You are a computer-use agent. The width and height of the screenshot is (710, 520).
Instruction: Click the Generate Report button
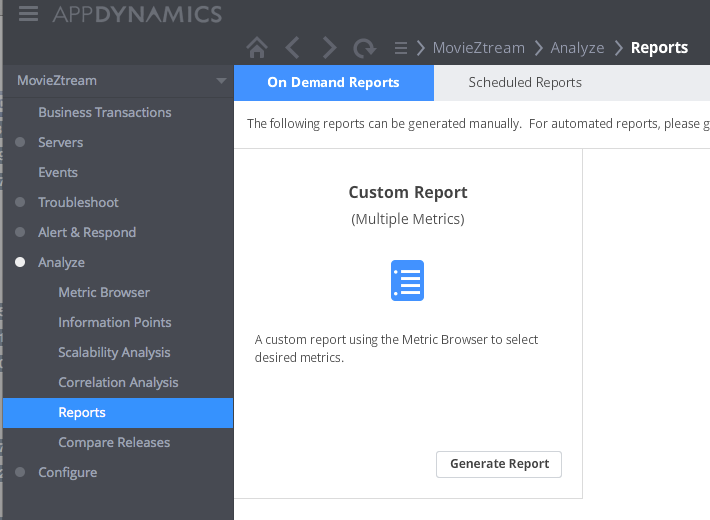point(499,464)
